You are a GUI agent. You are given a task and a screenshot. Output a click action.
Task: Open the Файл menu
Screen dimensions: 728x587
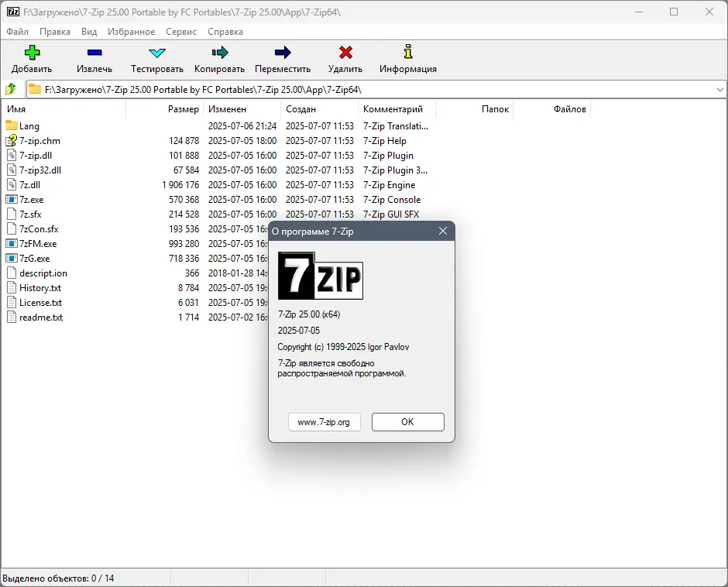click(18, 32)
